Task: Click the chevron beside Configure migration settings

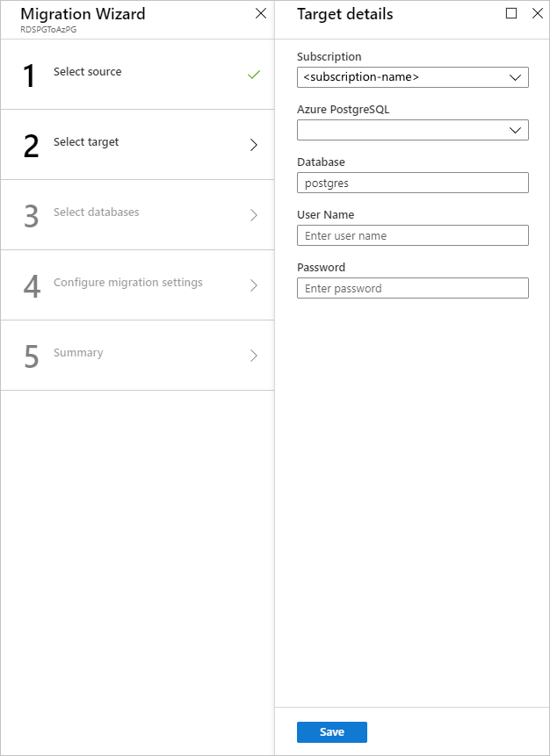Action: click(x=255, y=284)
